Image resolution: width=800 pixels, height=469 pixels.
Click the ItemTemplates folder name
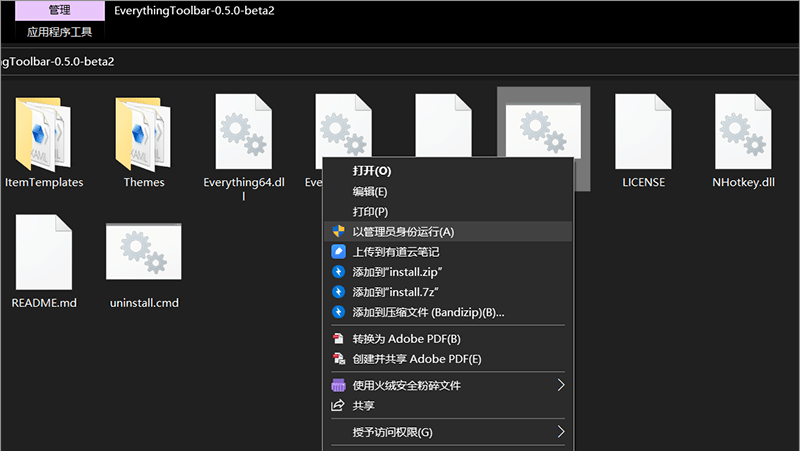coord(44,182)
